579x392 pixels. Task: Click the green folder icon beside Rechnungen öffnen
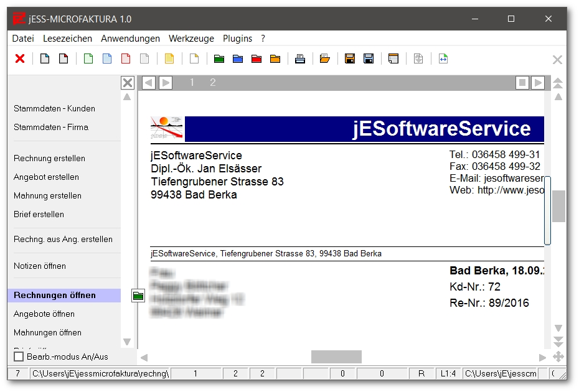(x=138, y=296)
